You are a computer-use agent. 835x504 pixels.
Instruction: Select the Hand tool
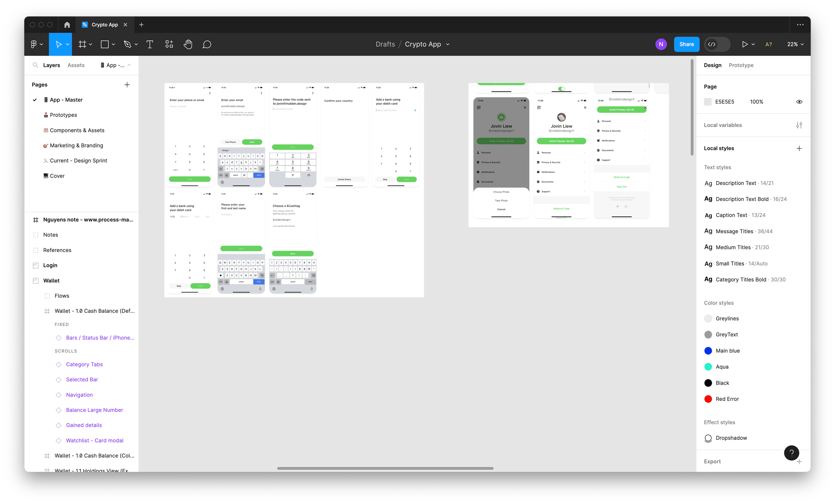(x=188, y=44)
